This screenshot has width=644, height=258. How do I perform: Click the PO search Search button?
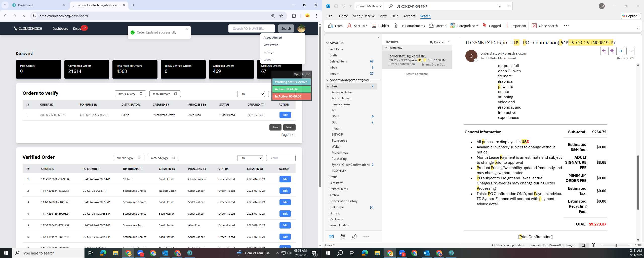(286, 28)
